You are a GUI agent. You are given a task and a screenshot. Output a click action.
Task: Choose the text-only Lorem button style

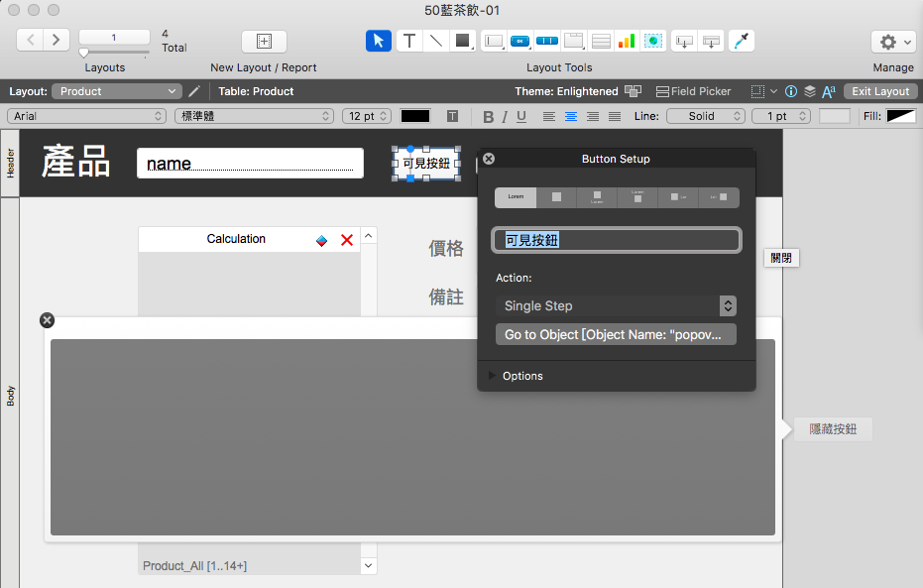click(x=516, y=197)
